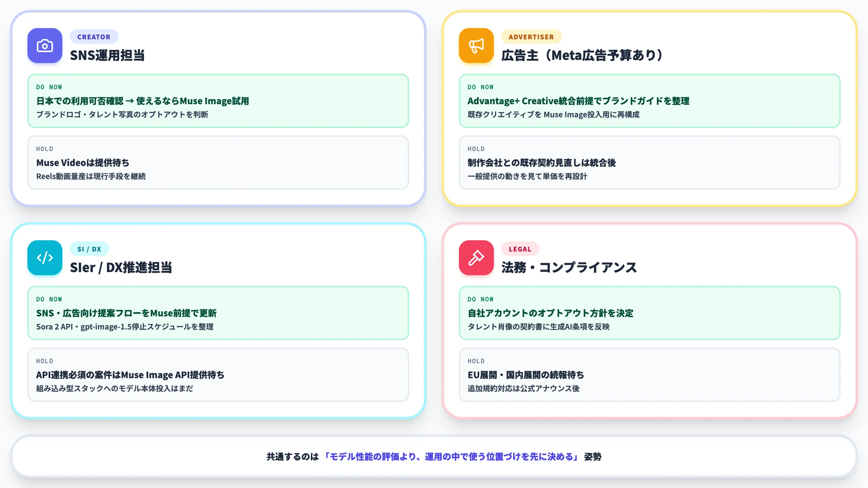
Task: Click the 広告主 Meta広告予算あり heading
Action: tap(582, 55)
